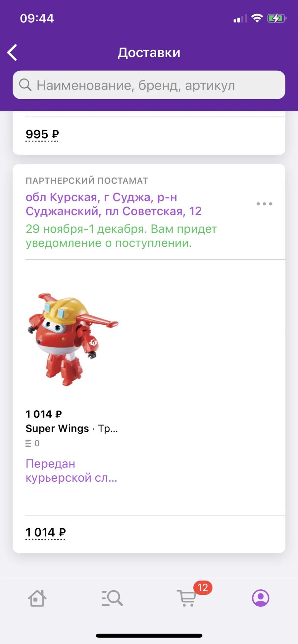Open the catalog search tab

[112, 598]
